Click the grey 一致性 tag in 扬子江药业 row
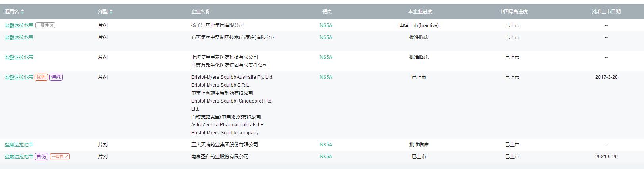 [45, 25]
